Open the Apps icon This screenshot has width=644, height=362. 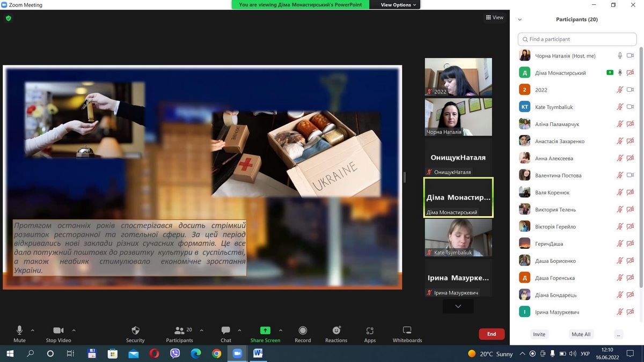click(370, 331)
